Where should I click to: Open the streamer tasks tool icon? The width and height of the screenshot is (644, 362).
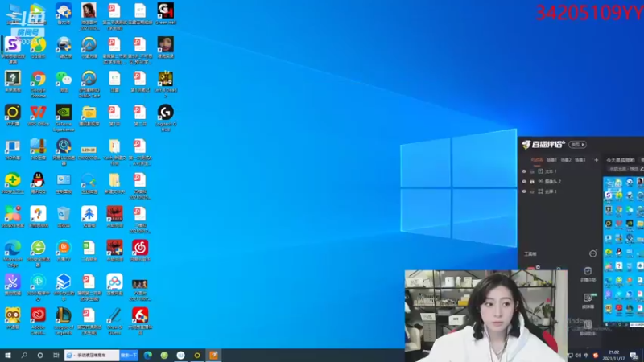[588, 274]
